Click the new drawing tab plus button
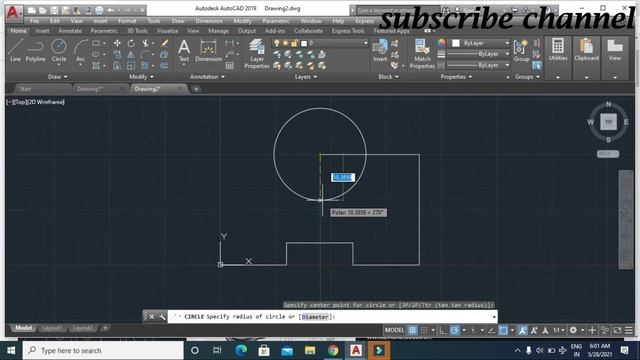 (x=196, y=89)
